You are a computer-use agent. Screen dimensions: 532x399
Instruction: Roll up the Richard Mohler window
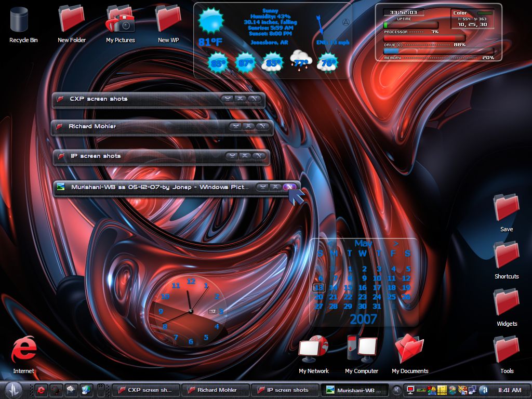tap(248, 126)
